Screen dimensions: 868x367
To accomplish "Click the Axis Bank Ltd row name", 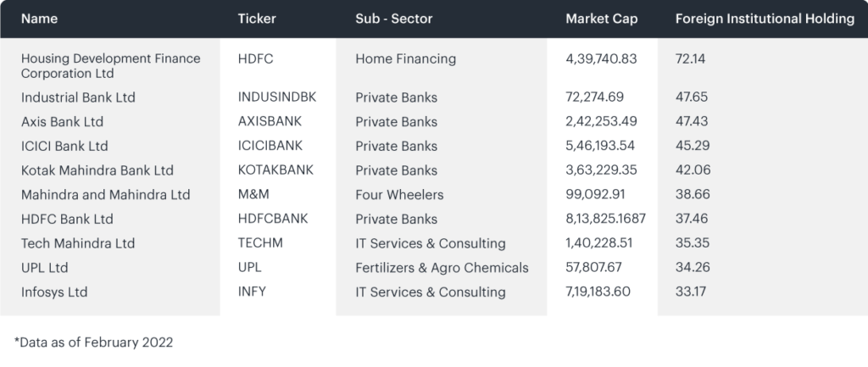I will [x=62, y=122].
